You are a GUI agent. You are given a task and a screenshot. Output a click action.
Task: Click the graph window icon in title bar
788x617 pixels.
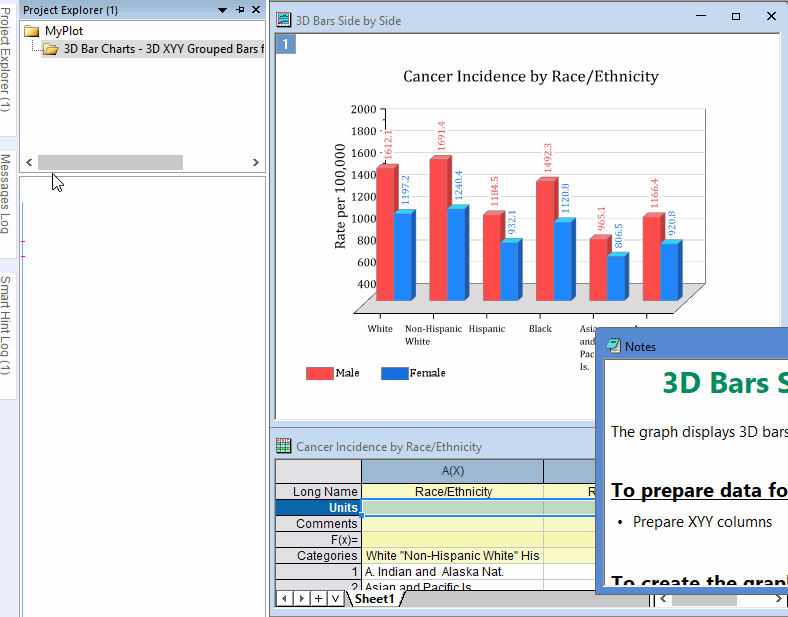285,20
